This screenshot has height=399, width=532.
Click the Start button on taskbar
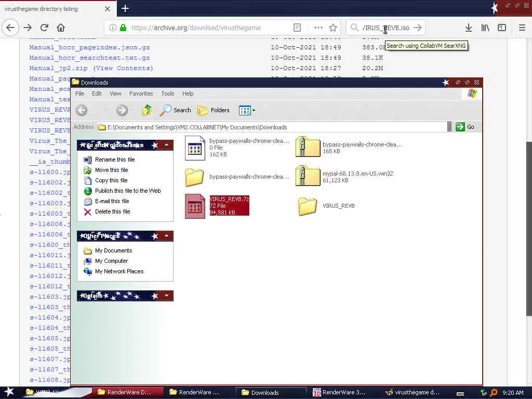[9, 392]
